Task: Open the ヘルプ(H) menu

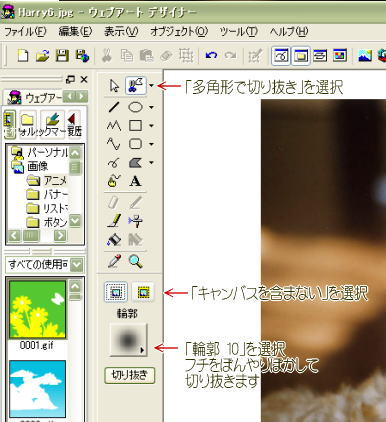Action: pyautogui.click(x=289, y=32)
